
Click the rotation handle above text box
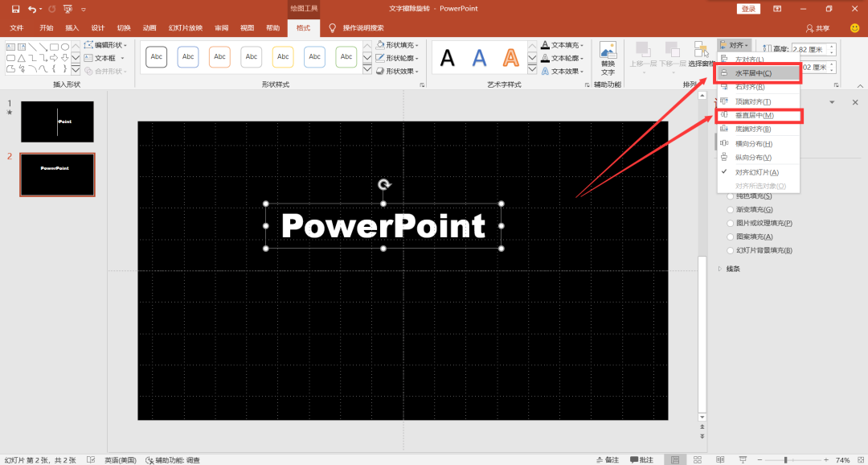[383, 184]
